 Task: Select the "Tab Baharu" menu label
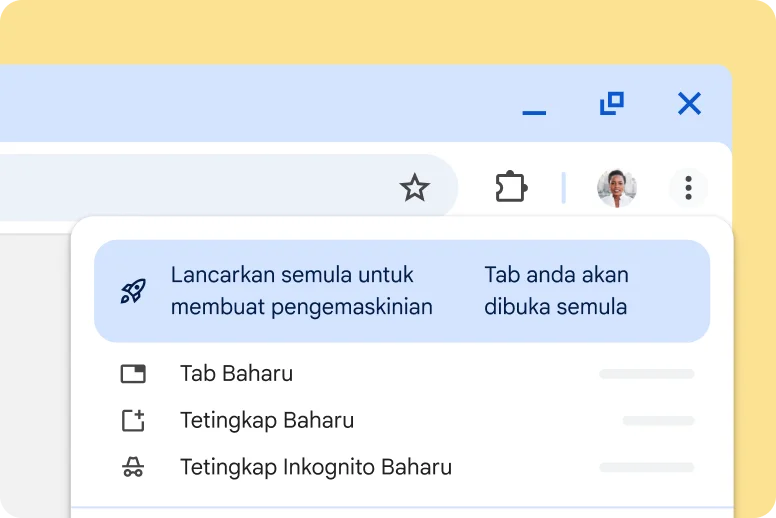click(236, 374)
